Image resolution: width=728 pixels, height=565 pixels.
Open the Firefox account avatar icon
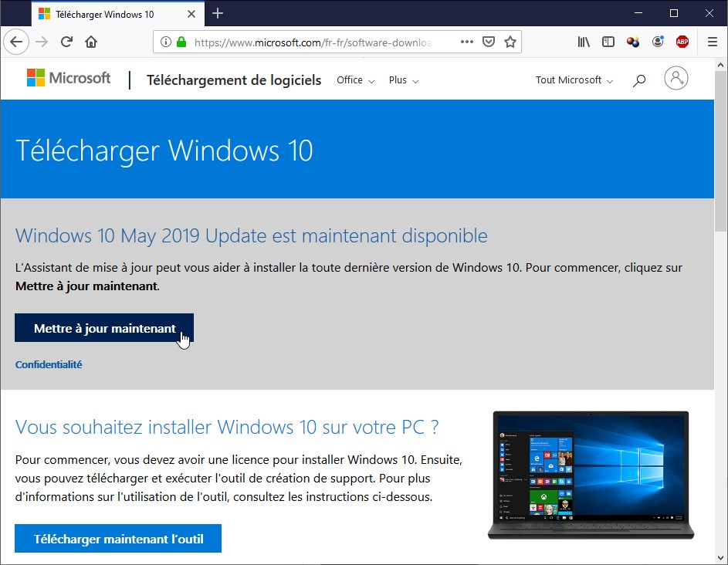pos(658,42)
